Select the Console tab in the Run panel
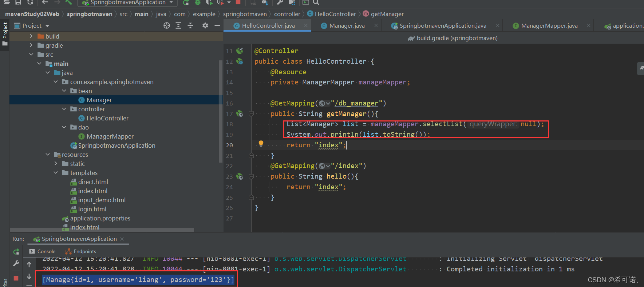Screen dimensions: 644x287 (x=42, y=251)
